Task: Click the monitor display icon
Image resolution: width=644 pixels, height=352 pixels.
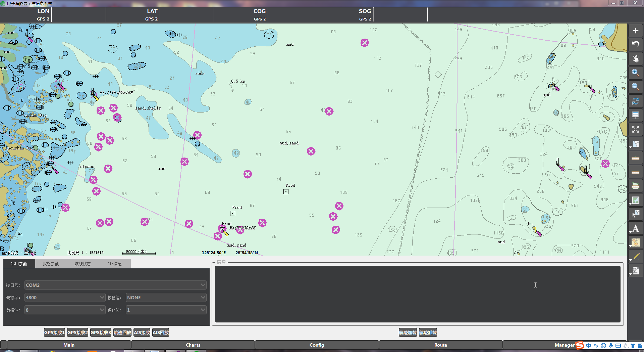Action: pyautogui.click(x=635, y=115)
